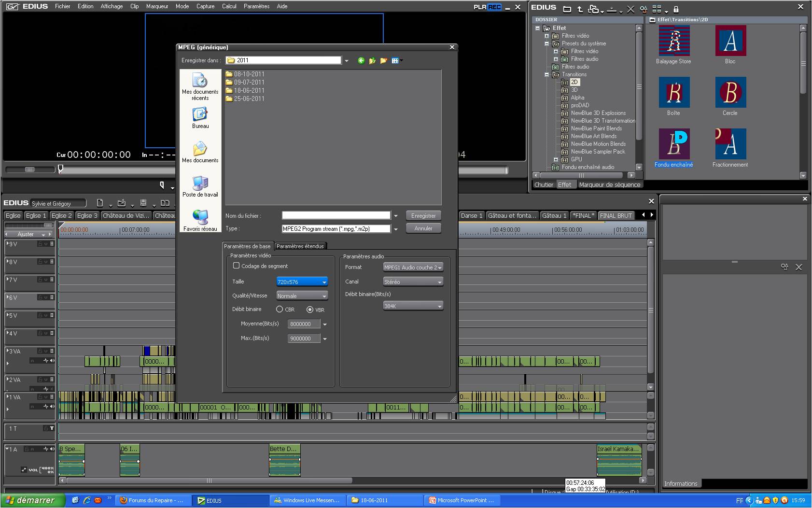Click in the Nom du fichier field
This screenshot has width=812, height=508.
tap(336, 215)
